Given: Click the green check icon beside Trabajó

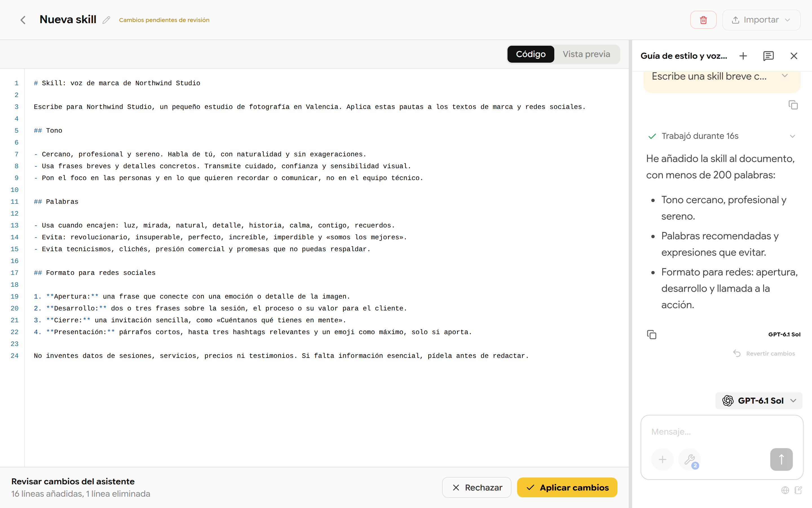Looking at the screenshot, I should pos(652,136).
